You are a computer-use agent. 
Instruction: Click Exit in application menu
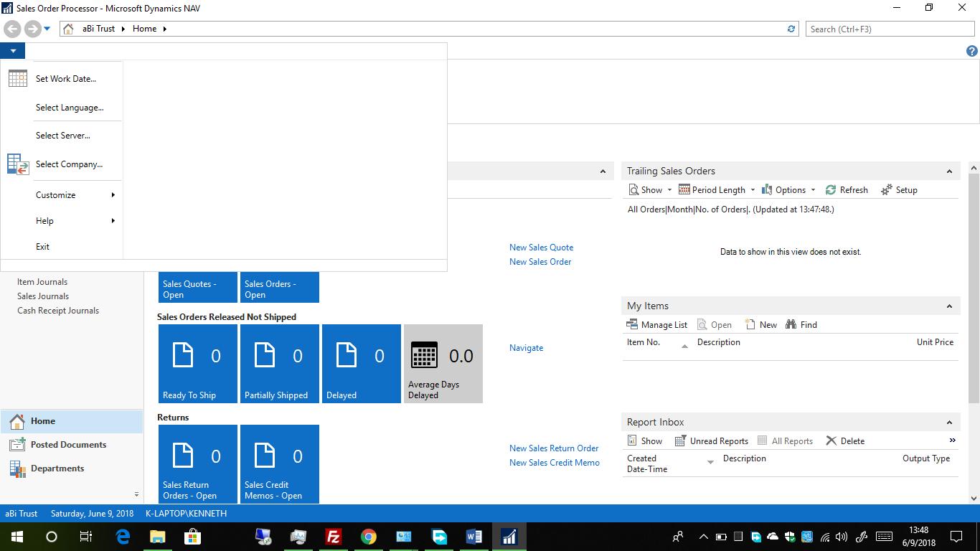click(43, 247)
